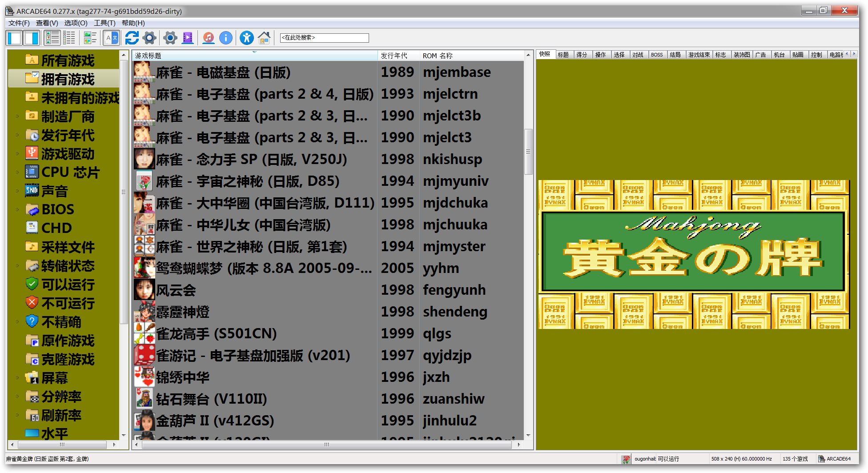Click the red dice icon for 雀游记
The width and height of the screenshot is (868, 473).
(145, 355)
